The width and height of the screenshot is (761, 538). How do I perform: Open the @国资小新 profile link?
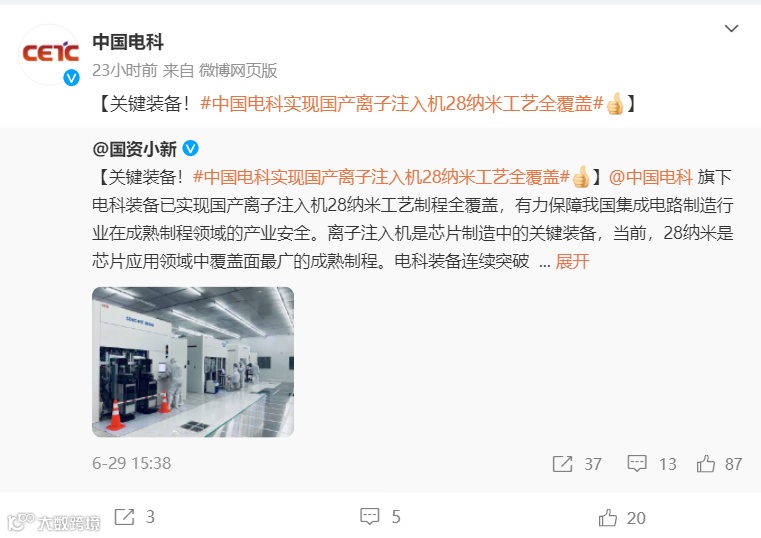(134, 149)
